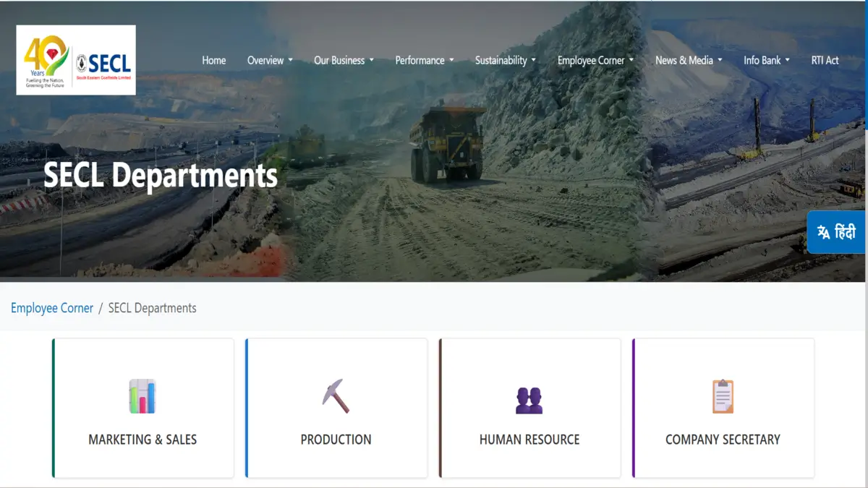Click the Company Secretary clipboard icon
This screenshot has height=488, width=868.
[x=723, y=396]
